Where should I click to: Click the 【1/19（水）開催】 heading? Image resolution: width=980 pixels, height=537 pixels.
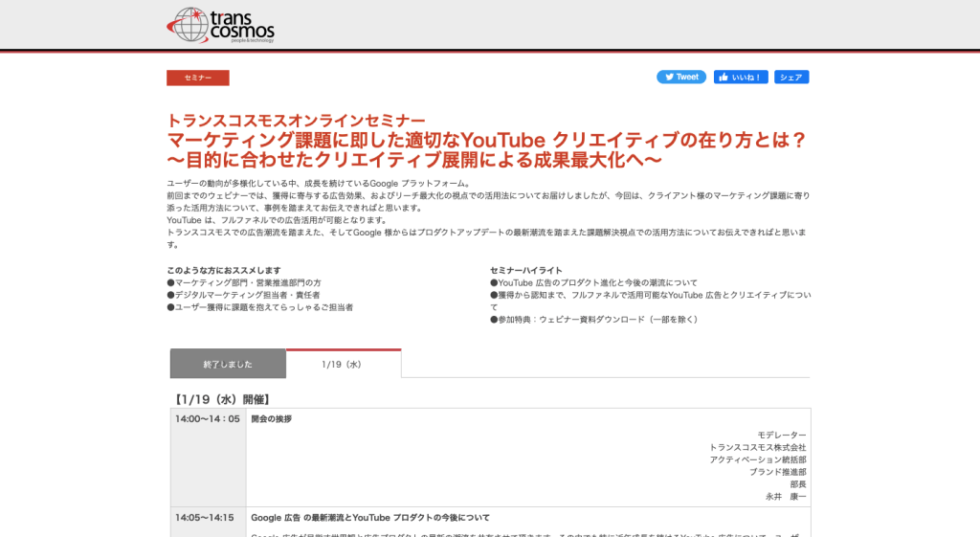pos(221,399)
